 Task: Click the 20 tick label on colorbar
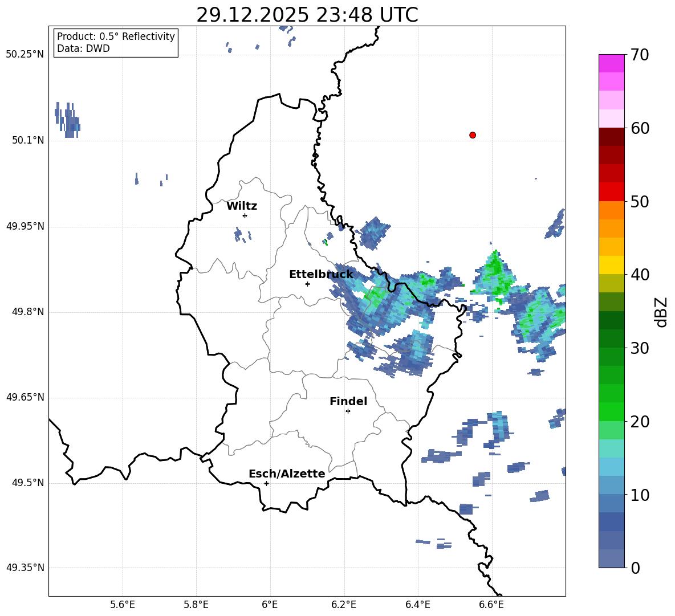click(x=640, y=422)
